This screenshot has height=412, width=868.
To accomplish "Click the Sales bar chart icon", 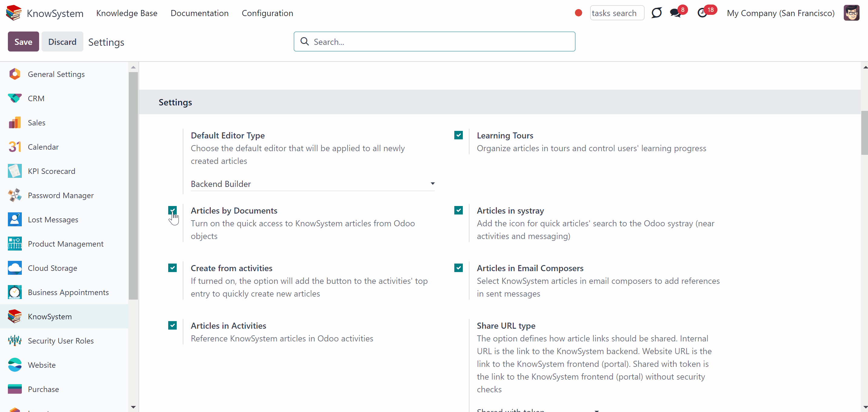I will pyautogui.click(x=15, y=123).
